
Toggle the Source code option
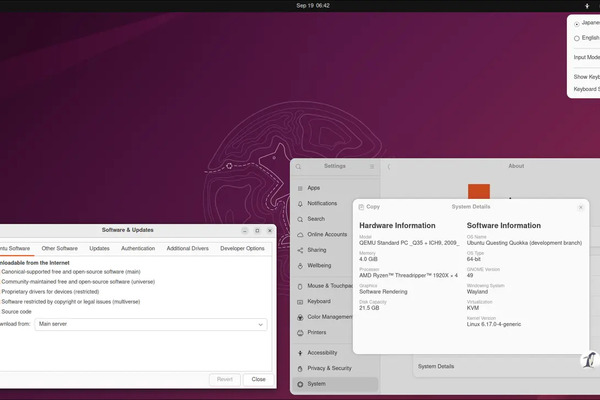[16, 312]
